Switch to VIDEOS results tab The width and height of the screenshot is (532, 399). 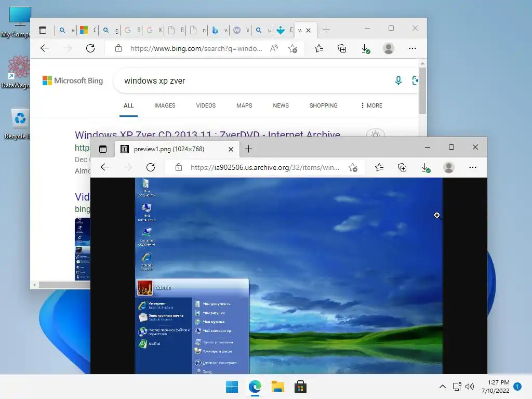point(206,105)
